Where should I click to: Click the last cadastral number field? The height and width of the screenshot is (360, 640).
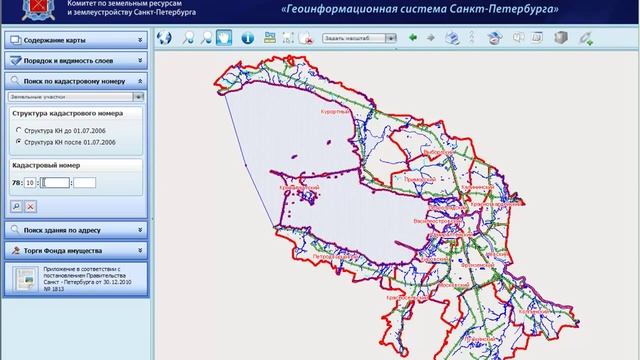click(84, 182)
